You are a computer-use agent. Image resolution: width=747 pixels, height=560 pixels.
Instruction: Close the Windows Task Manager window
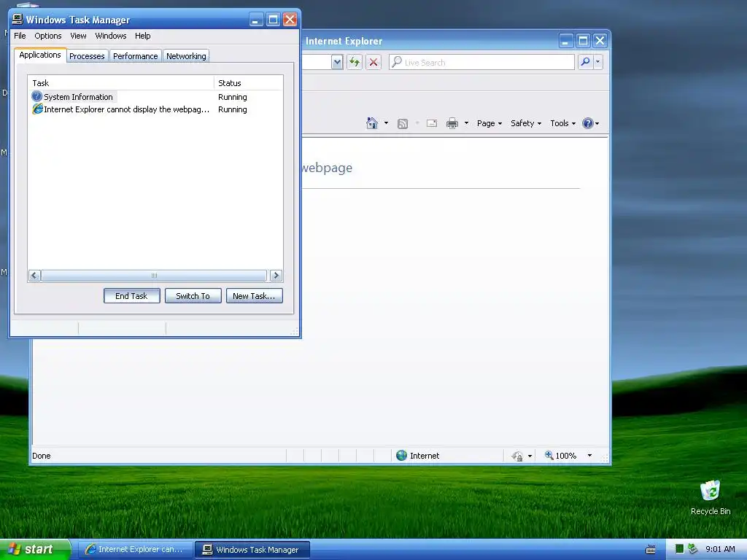click(x=290, y=20)
